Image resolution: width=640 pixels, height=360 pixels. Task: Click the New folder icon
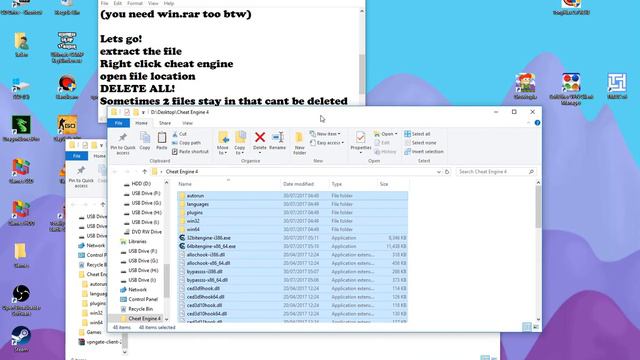[x=299, y=138]
